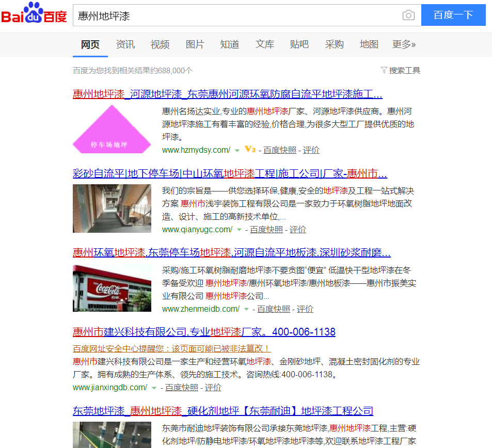Viewport: 492px width, 448px height.
Task: Click the corridor photo thumbnail
Action: (x=112, y=209)
